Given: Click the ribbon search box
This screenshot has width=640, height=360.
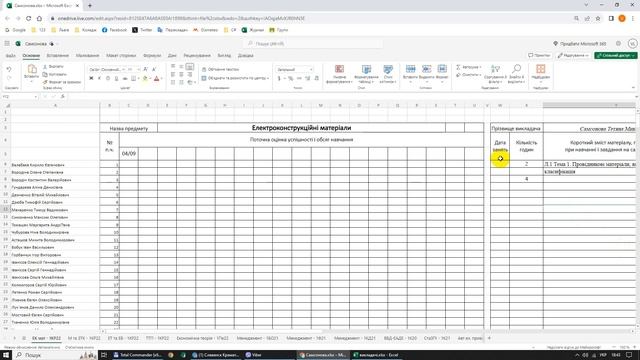Looking at the screenshot, I should tap(313, 43).
